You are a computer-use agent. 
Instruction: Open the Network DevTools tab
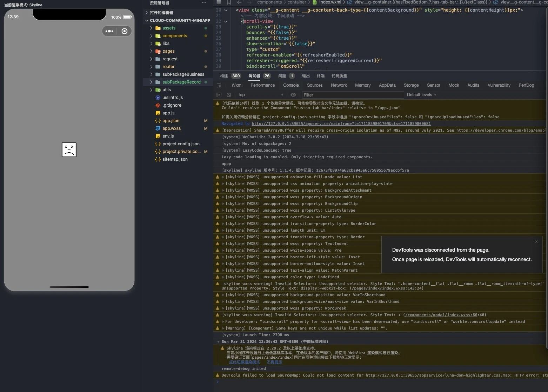coord(339,85)
